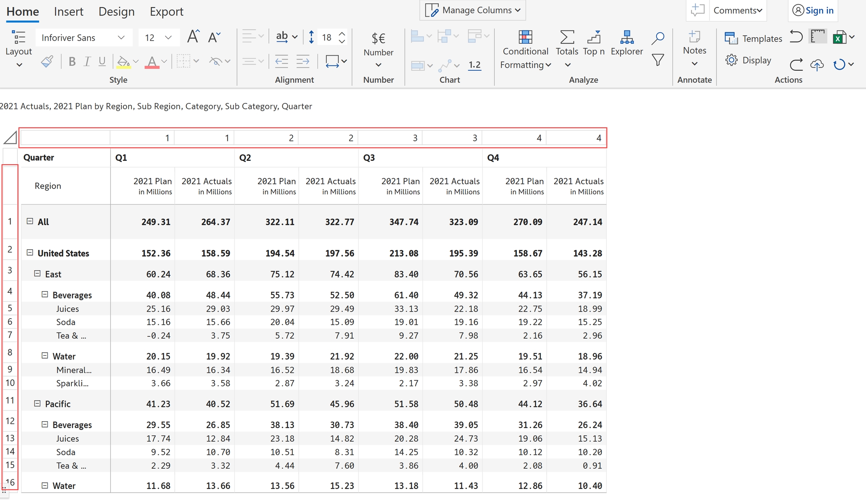Click the search magnifier icon
Viewport: 866px width, 504px height.
[x=658, y=38]
